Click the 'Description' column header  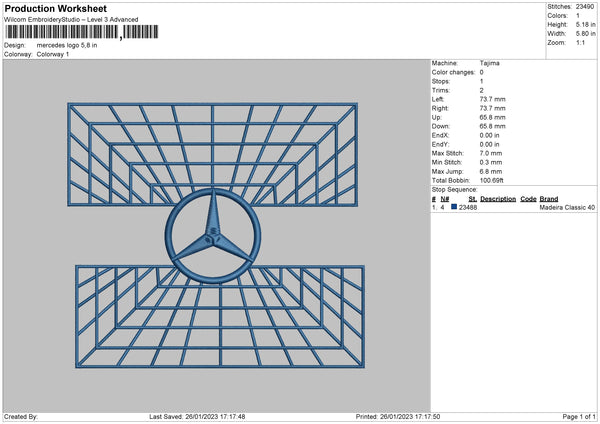click(x=498, y=199)
